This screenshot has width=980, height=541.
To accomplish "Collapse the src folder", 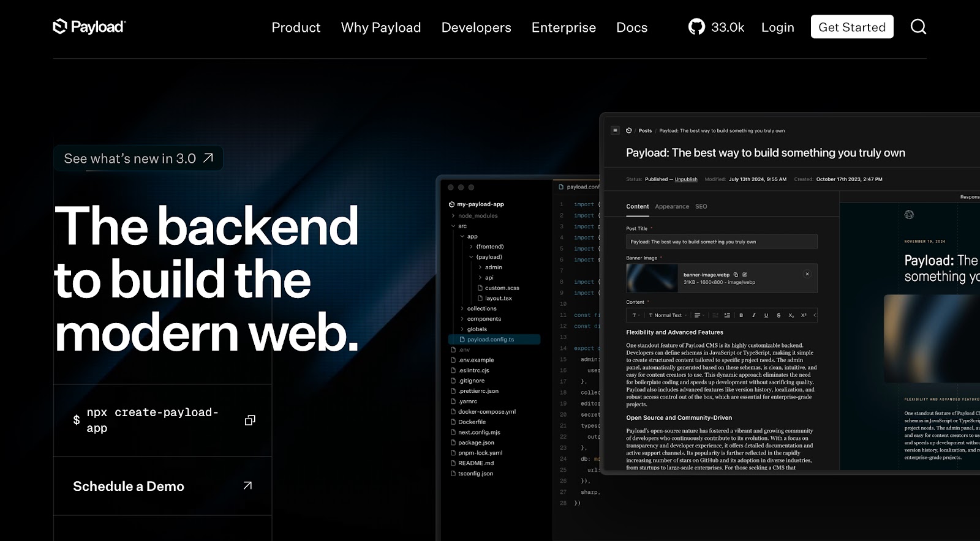I will coord(453,226).
